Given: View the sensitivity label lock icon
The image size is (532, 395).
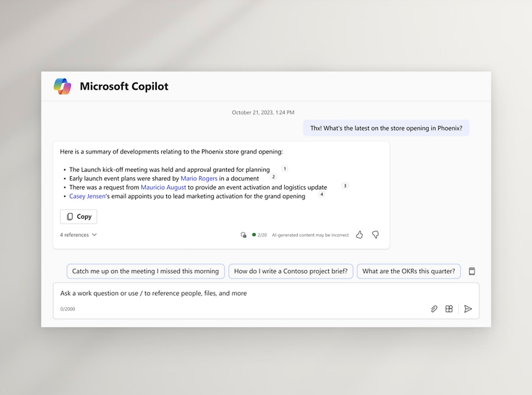Looking at the screenshot, I should coord(243,235).
